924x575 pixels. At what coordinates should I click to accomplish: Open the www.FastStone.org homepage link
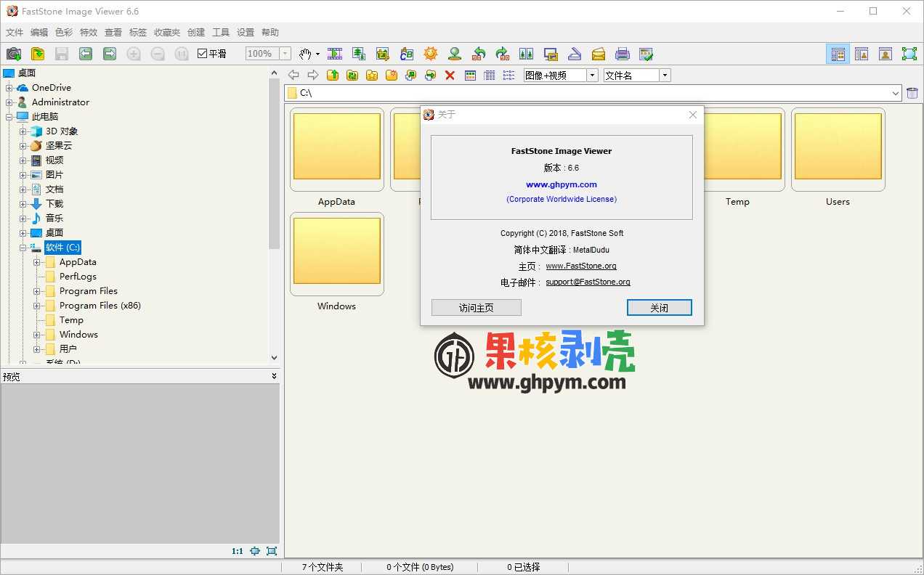pyautogui.click(x=581, y=266)
